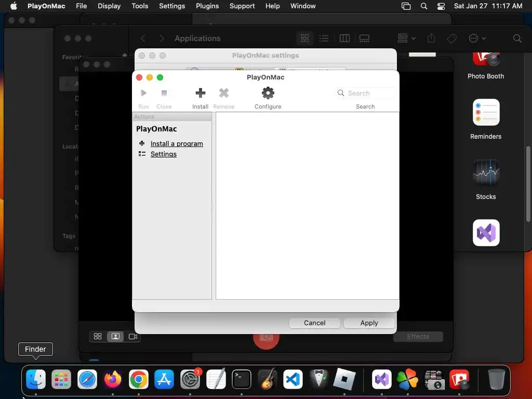532x399 pixels.
Task: Click the Photo Booth Effects button
Action: (418, 336)
